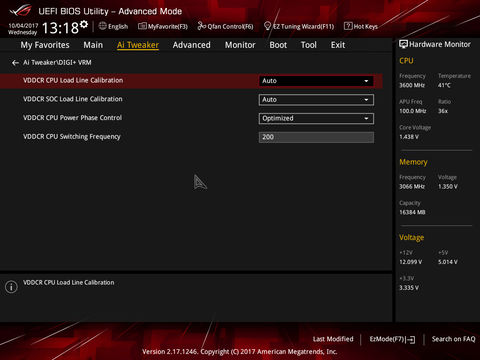This screenshot has height=360, width=480.
Task: Open the Tool tab
Action: pos(309,45)
